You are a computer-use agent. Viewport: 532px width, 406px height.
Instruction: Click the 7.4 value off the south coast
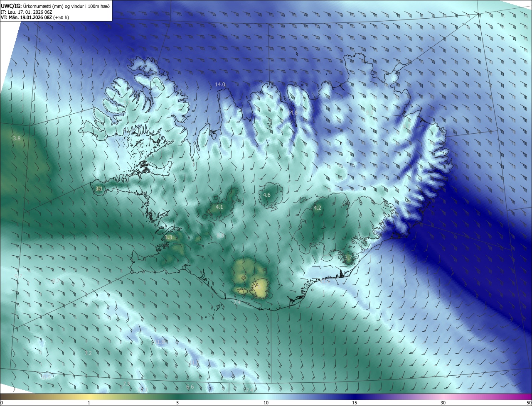coord(237,303)
